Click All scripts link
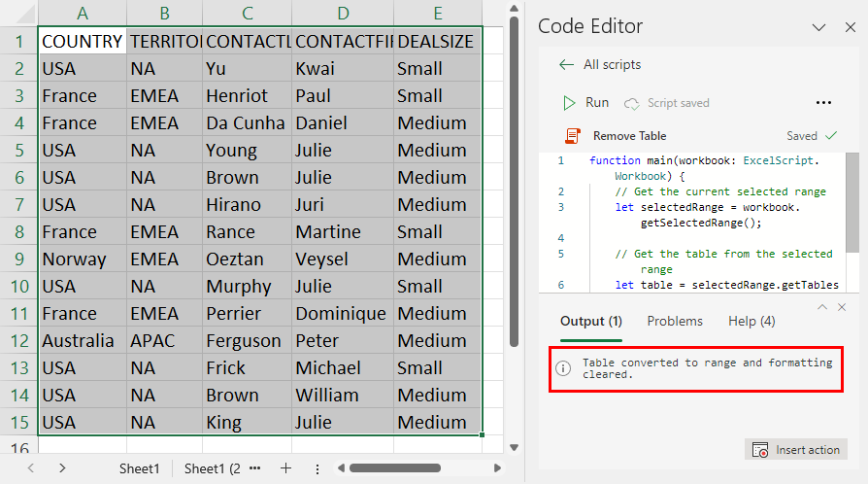The image size is (868, 484). (612, 65)
